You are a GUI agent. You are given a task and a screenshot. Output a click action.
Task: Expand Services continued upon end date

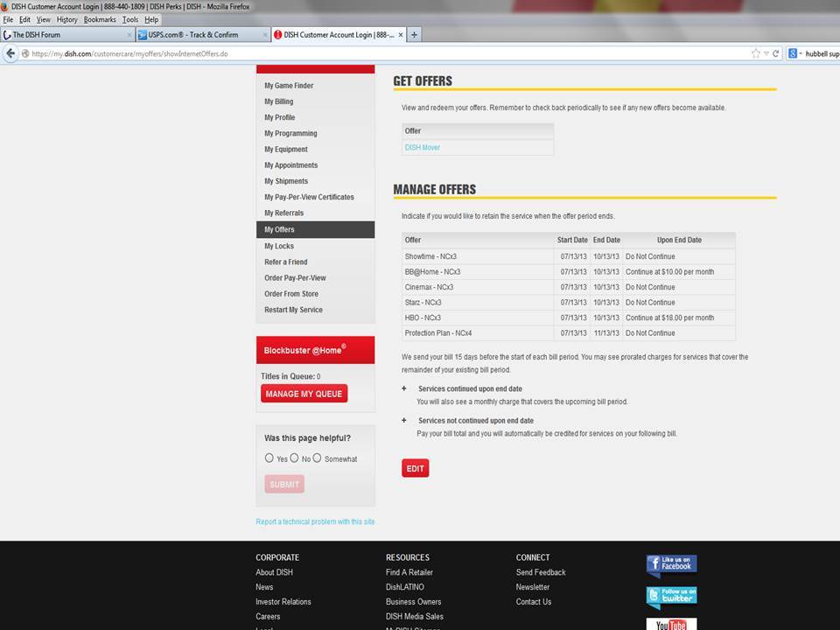[404, 388]
